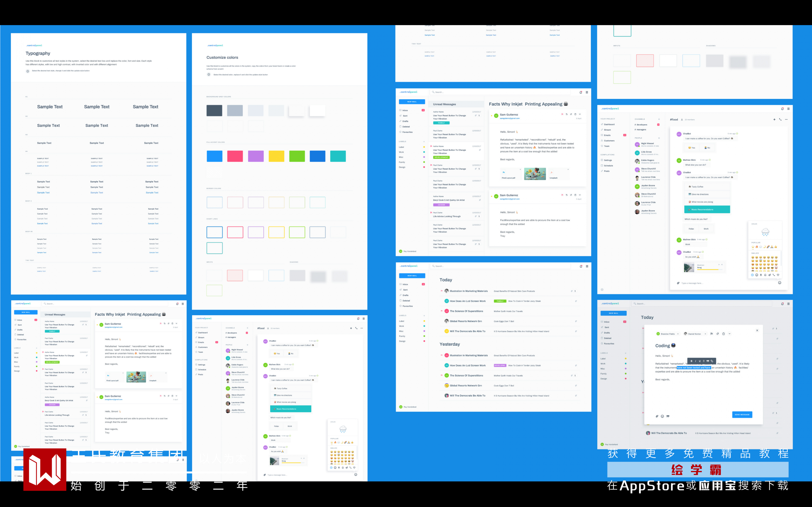The height and width of the screenshot is (507, 812).
Task: Expand chevron dropdown in Coding compose dialog
Action: [729, 334]
